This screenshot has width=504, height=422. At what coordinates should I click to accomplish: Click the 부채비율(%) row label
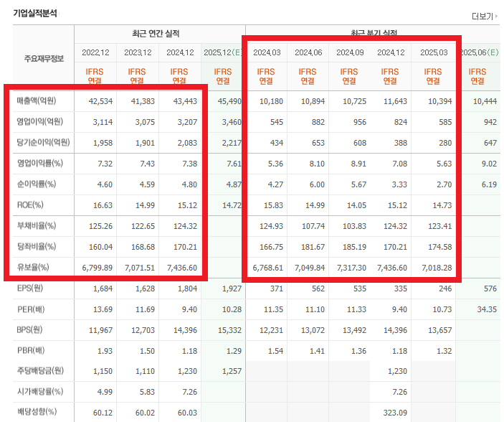(x=37, y=225)
